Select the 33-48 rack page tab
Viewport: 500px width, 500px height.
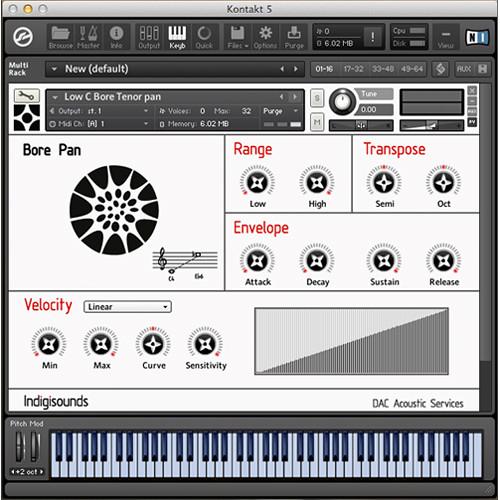click(x=383, y=69)
